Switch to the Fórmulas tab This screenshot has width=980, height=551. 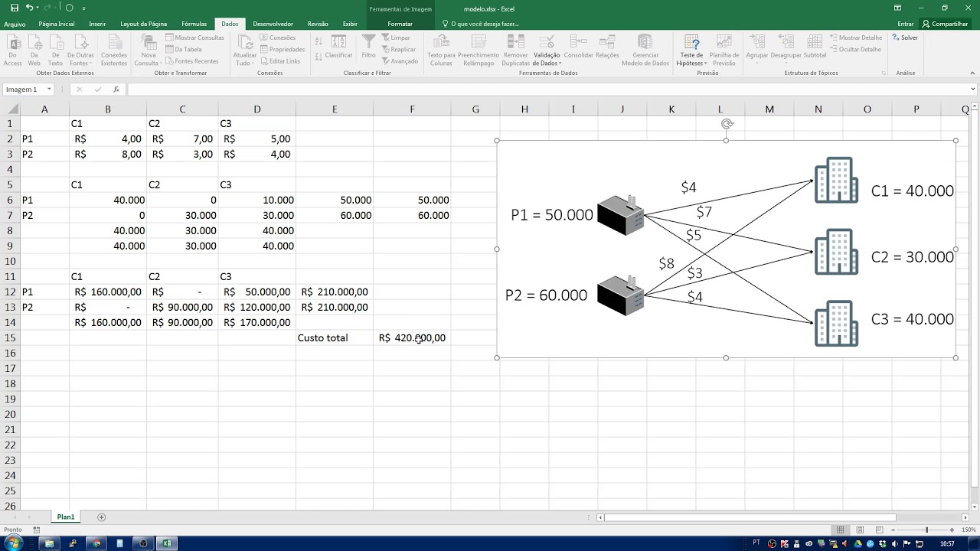click(x=194, y=24)
